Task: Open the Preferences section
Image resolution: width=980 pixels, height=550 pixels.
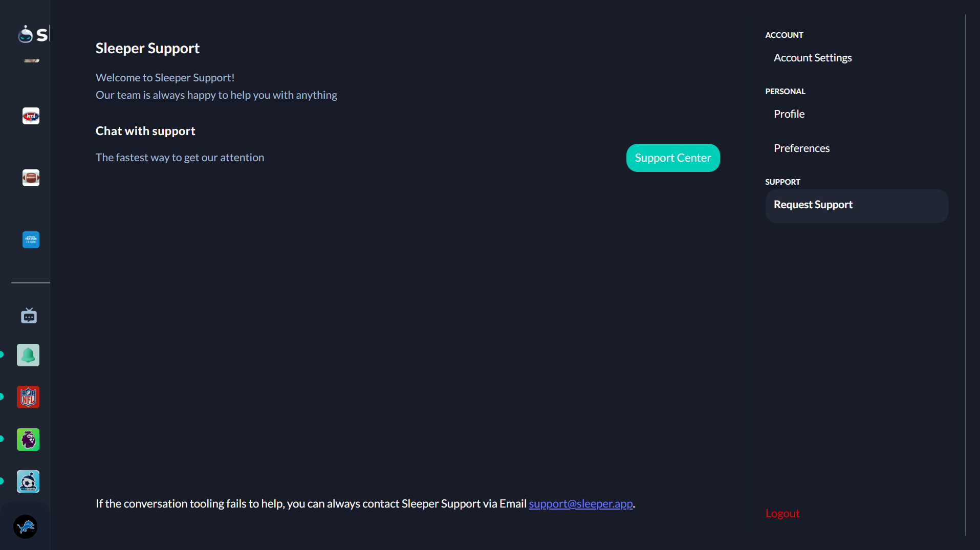Action: tap(802, 148)
